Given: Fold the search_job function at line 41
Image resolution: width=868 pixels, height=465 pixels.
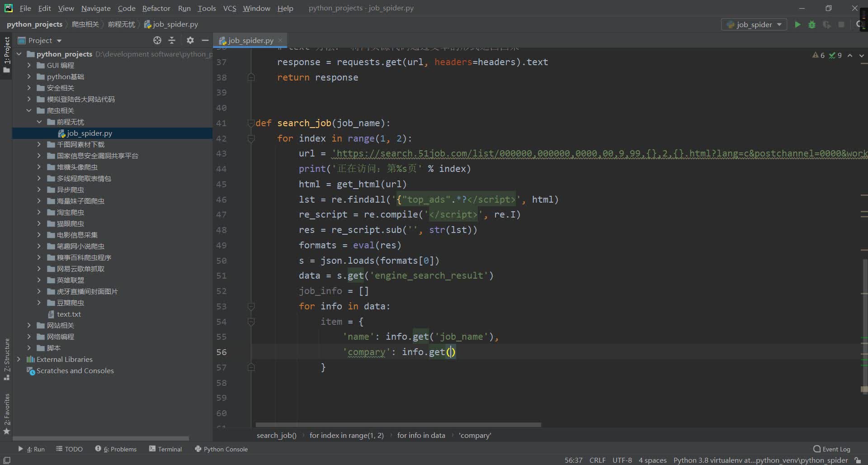Looking at the screenshot, I should tap(251, 123).
